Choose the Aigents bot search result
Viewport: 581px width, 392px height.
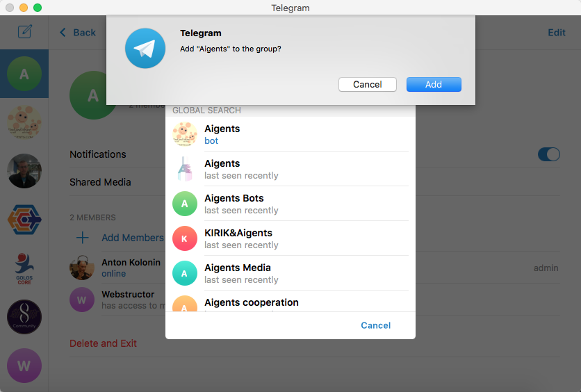tap(290, 134)
